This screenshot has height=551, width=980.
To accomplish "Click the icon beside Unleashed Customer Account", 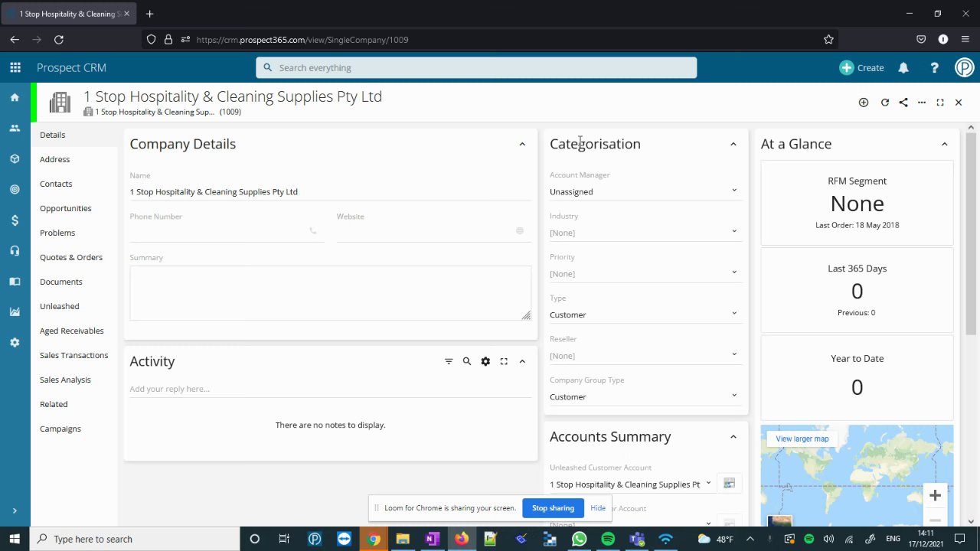I will [x=729, y=484].
